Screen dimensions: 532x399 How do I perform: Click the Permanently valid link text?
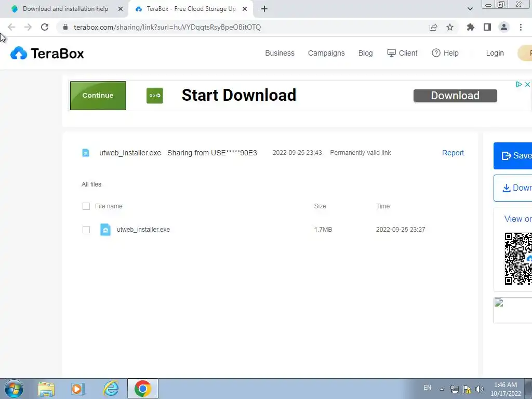click(361, 153)
